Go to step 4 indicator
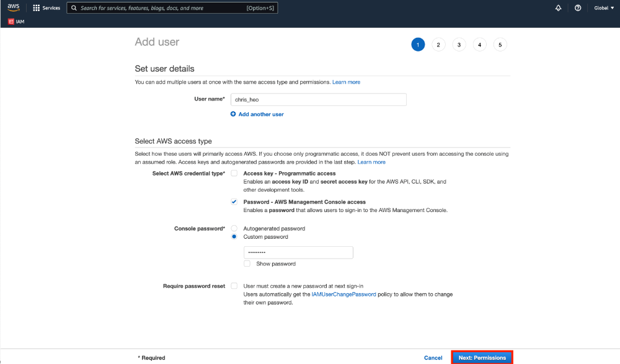 tap(480, 45)
